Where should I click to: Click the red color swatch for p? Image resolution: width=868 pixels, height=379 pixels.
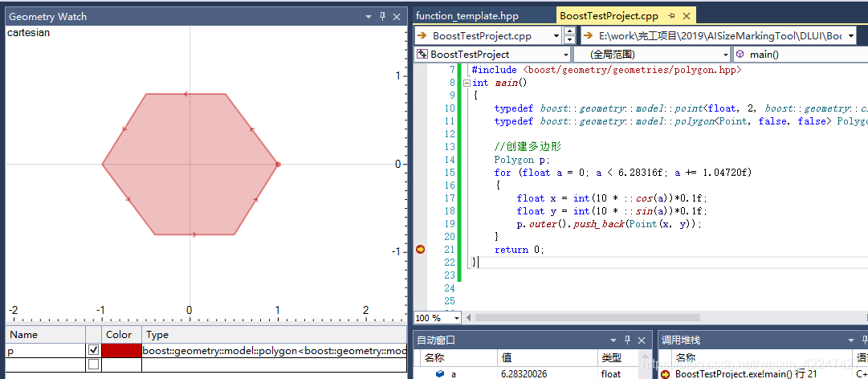[x=121, y=350]
